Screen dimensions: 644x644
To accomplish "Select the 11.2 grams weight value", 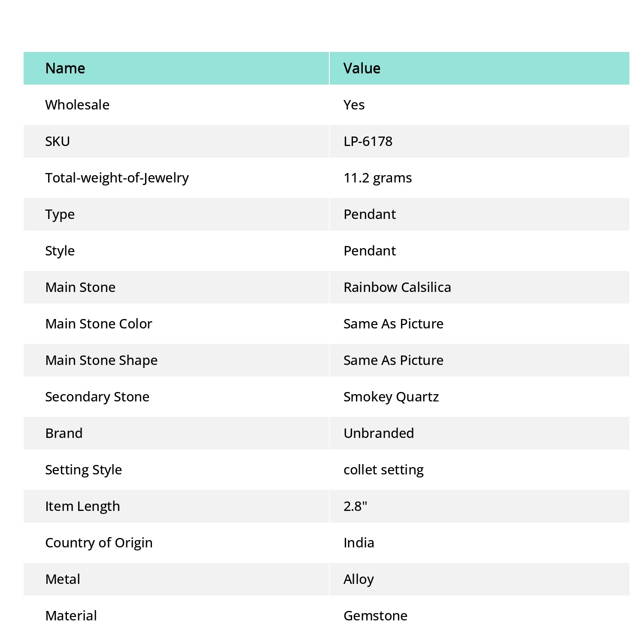I will point(377,178).
